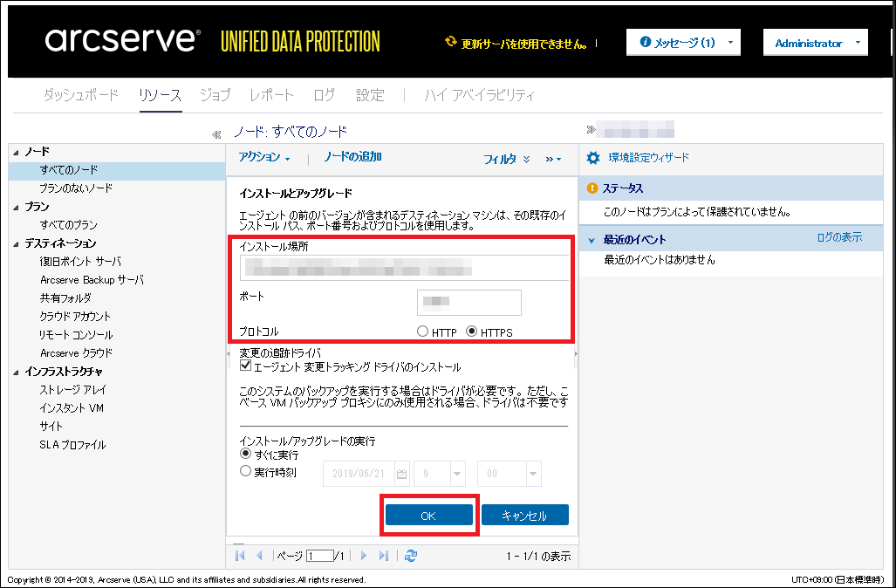Click the 更新サーバを使用できません warning text
The width and height of the screenshot is (896, 588).
click(x=524, y=44)
